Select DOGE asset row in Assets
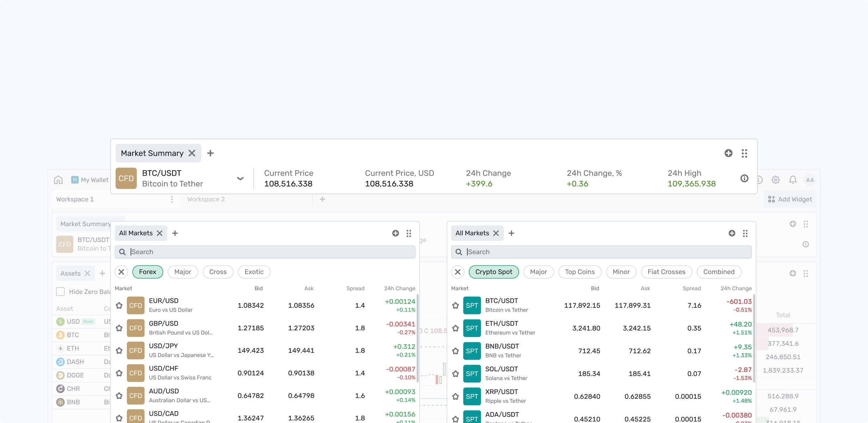The height and width of the screenshot is (423, 868). (82, 375)
